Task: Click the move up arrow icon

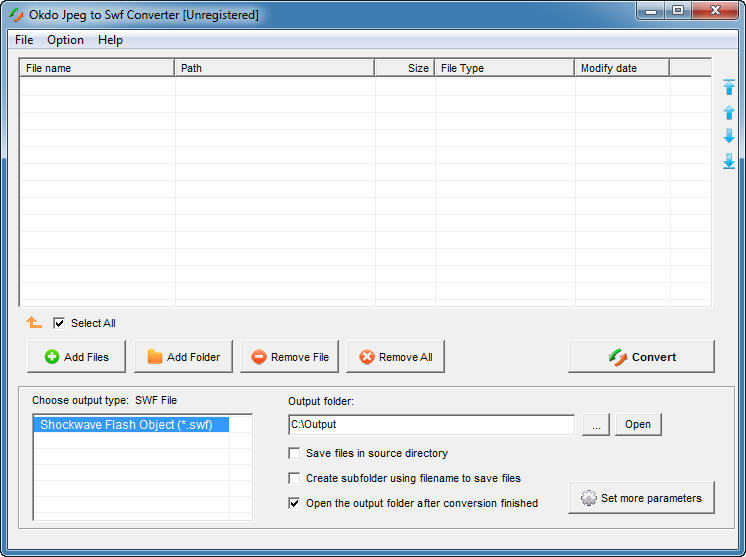Action: point(728,112)
